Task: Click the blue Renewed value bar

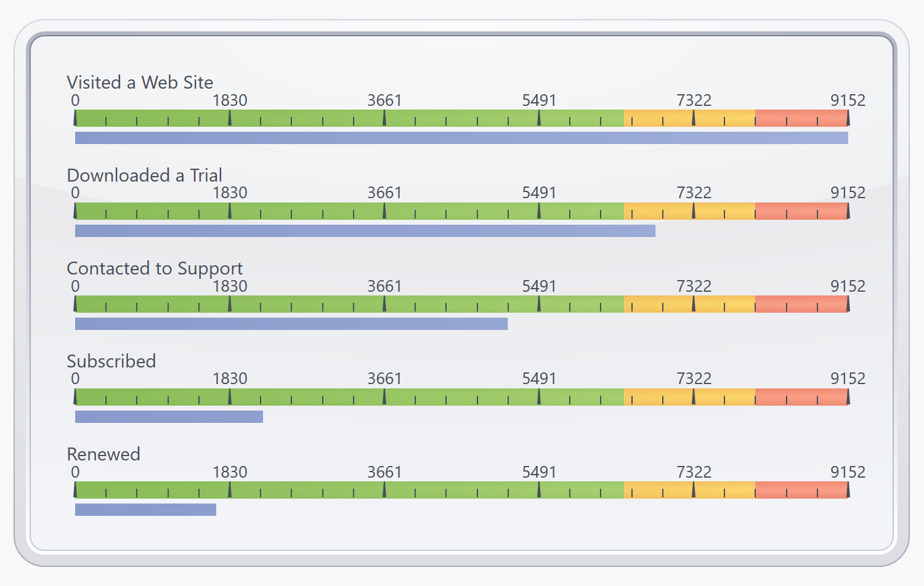Action: 145,510
